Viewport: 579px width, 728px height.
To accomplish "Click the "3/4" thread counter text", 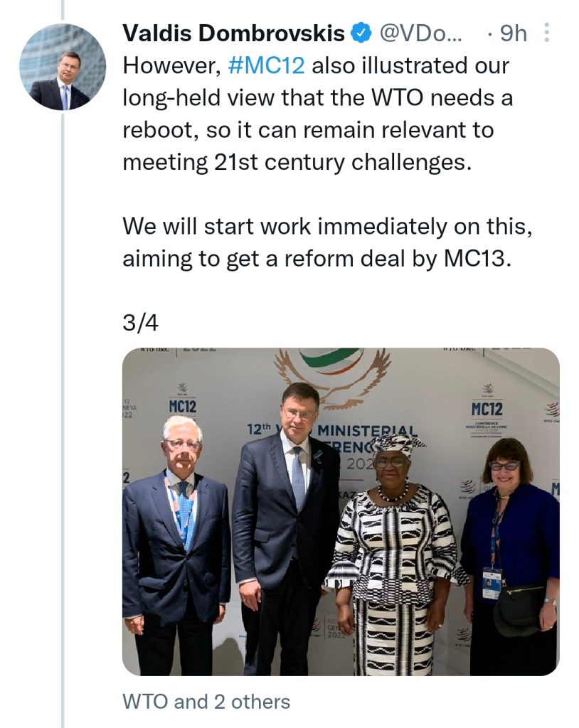I will coord(140,323).
